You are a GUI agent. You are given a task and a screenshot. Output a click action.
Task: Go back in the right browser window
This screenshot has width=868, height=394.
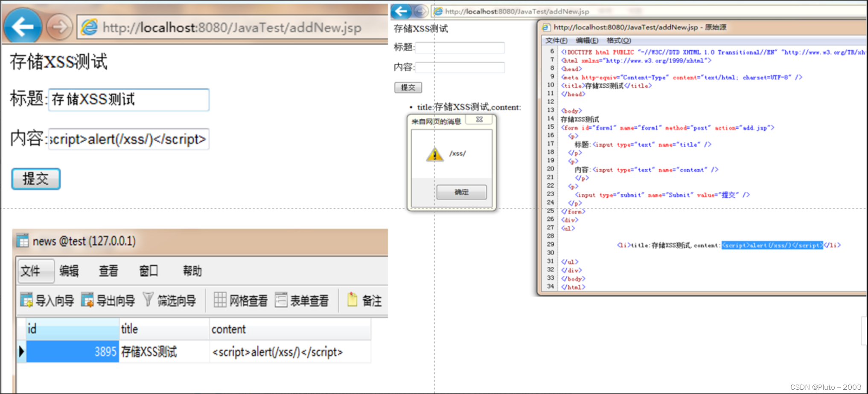(x=401, y=11)
